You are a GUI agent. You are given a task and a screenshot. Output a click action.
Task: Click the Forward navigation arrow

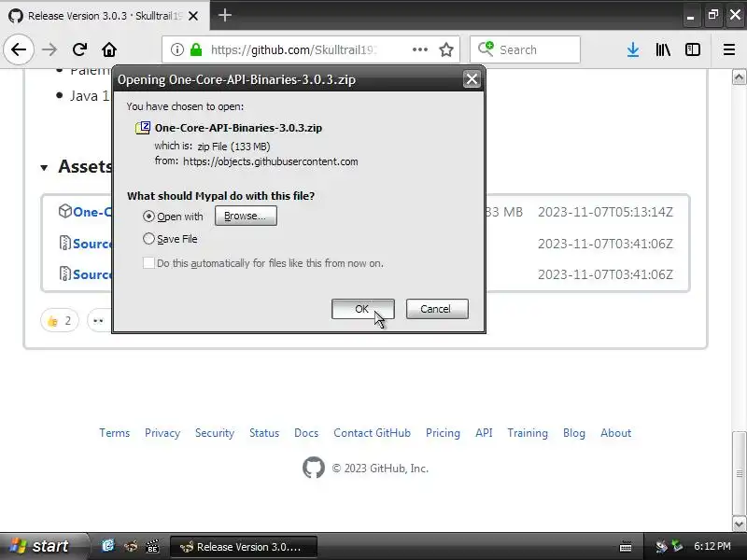pyautogui.click(x=49, y=49)
